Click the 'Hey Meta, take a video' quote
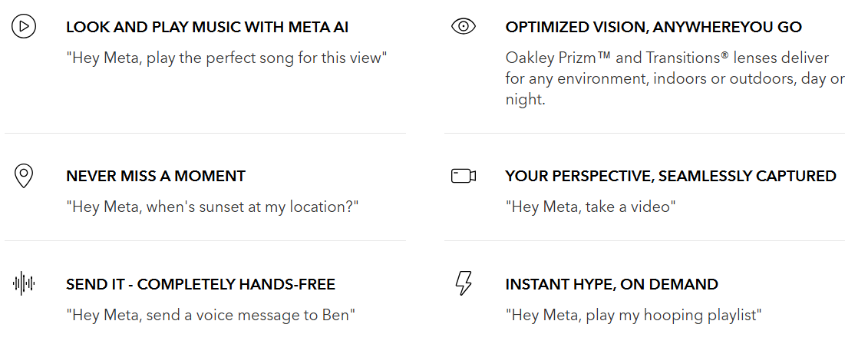 tap(590, 207)
